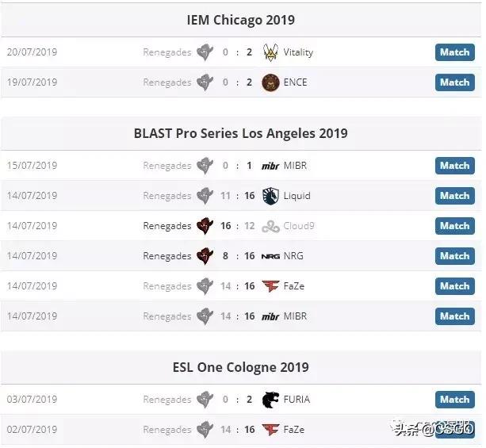Open Match for Renegades vs ENCE
The height and width of the screenshot is (448, 486).
click(x=455, y=82)
